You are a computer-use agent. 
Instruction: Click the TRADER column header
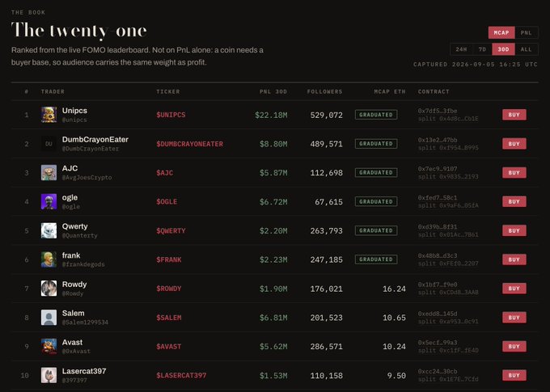pyautogui.click(x=53, y=91)
